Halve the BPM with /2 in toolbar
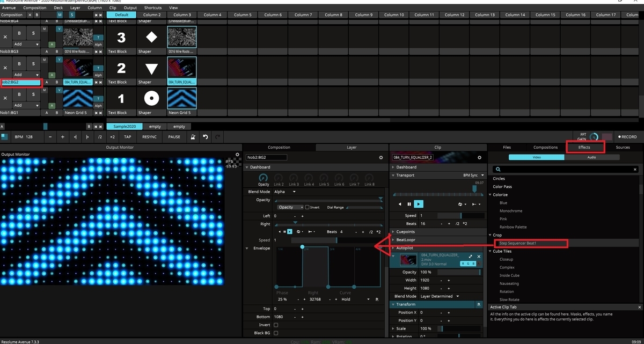 point(100,137)
